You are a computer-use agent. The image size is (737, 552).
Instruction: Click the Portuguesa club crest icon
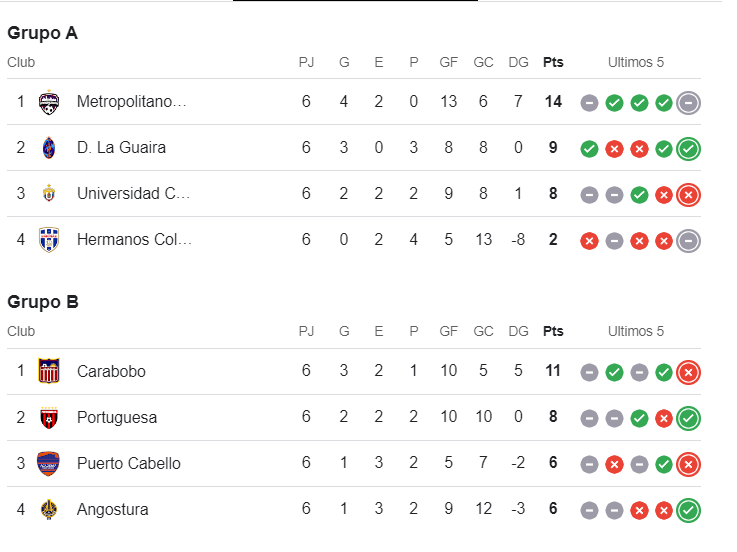49,417
